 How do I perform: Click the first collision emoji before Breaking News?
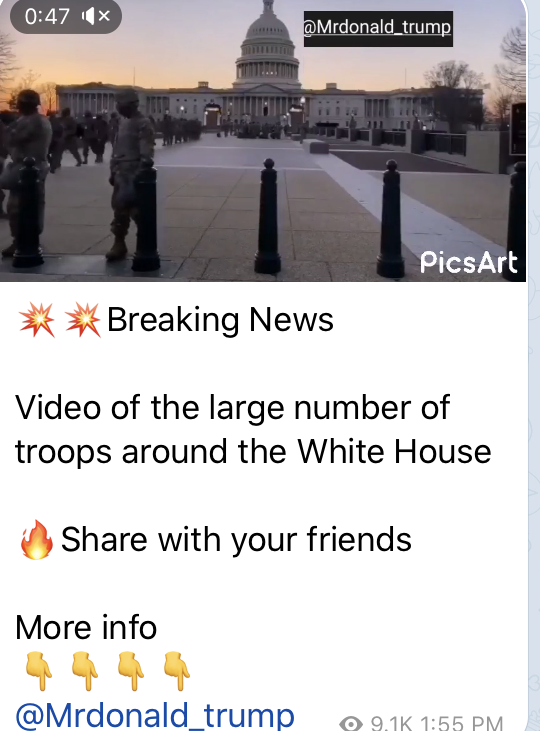tap(36, 320)
